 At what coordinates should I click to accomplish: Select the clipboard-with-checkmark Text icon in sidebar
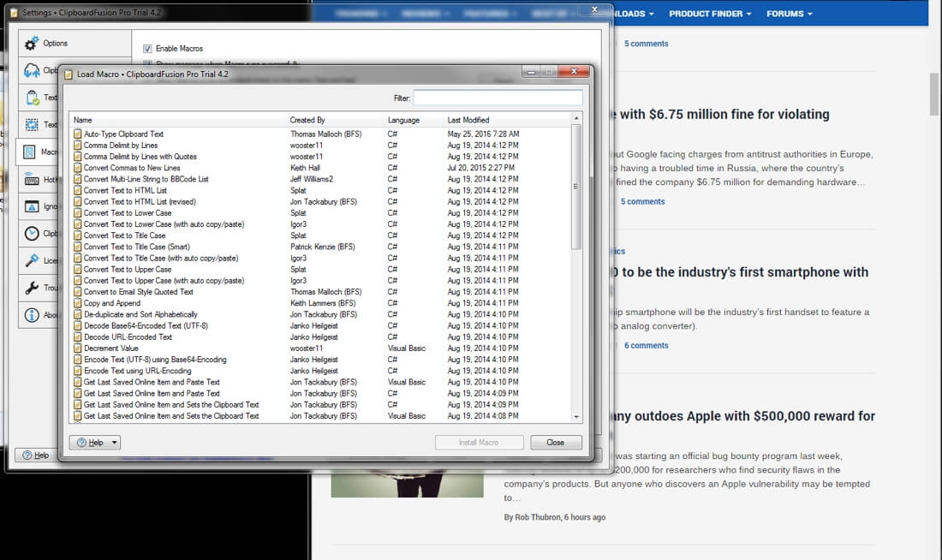coord(32,98)
